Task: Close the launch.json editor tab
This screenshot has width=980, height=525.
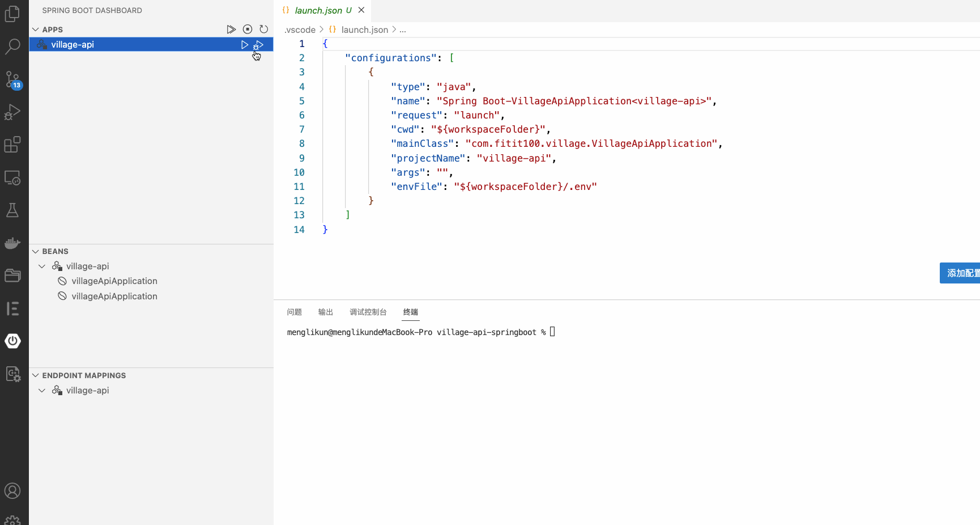Action: point(361,10)
